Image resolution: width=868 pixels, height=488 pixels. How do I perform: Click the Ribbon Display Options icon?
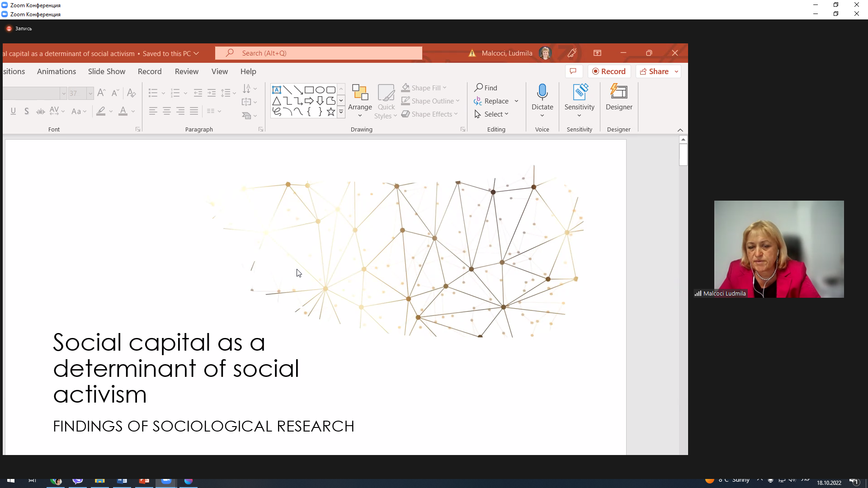point(597,53)
